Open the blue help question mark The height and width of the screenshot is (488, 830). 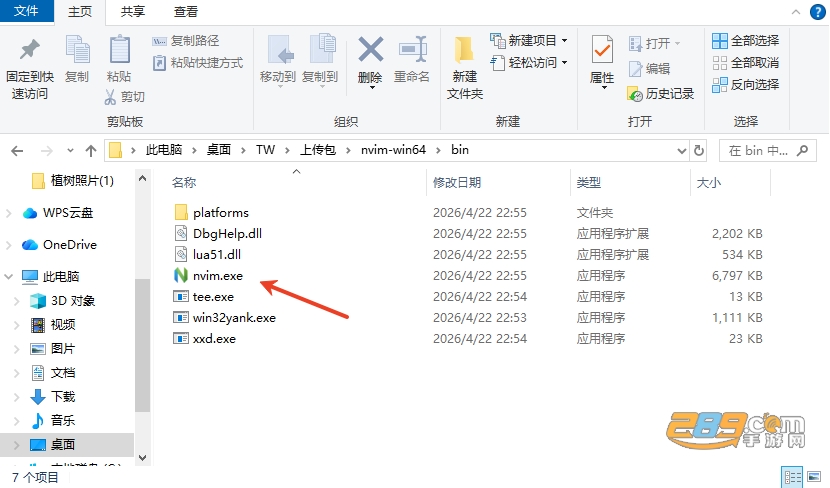click(x=818, y=12)
